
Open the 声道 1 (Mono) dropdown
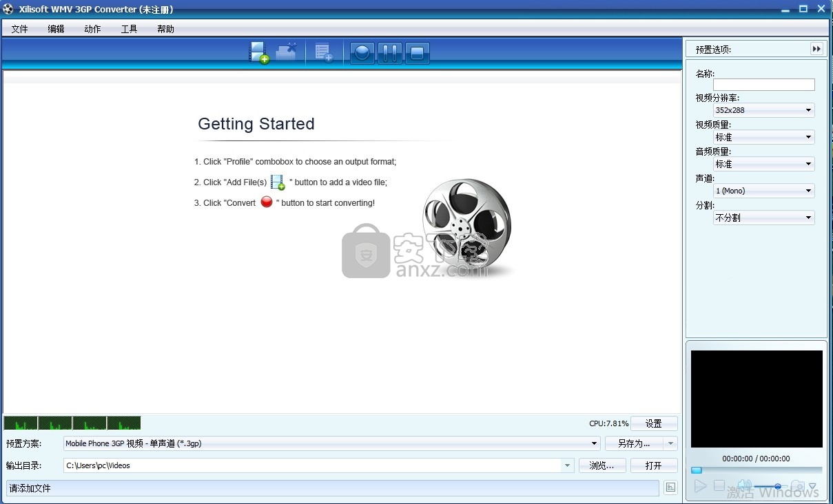tap(763, 191)
